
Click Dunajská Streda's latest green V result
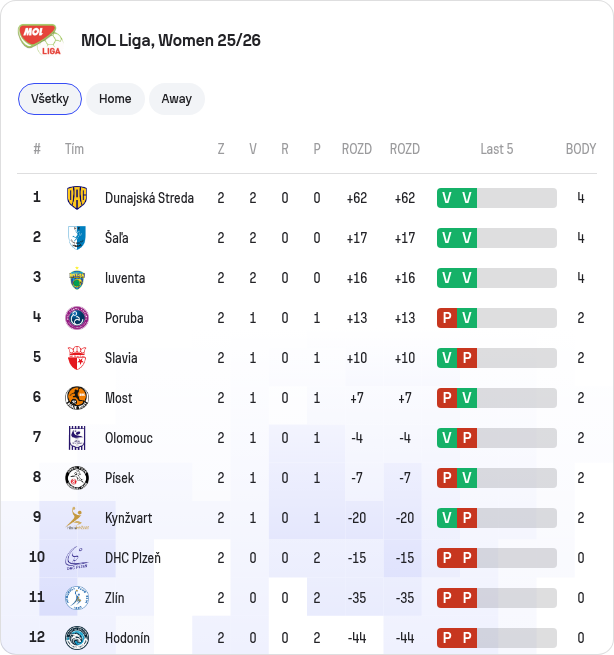(x=467, y=198)
